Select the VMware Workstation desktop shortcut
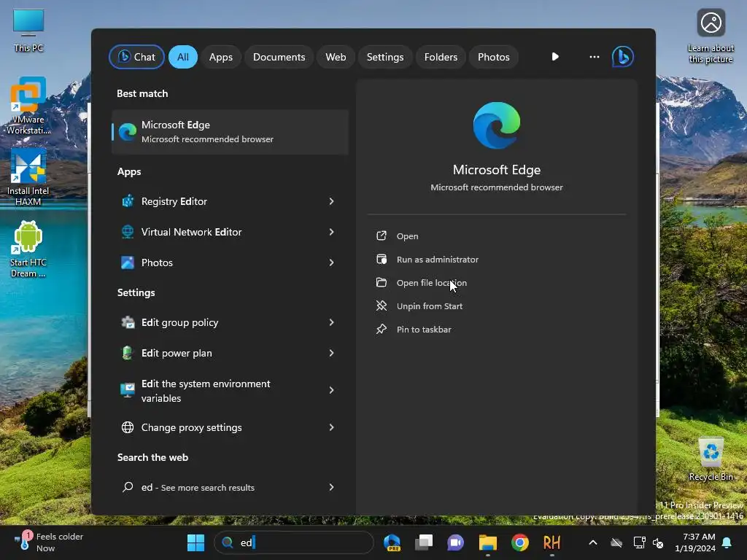This screenshot has height=560, width=747. pyautogui.click(x=28, y=105)
